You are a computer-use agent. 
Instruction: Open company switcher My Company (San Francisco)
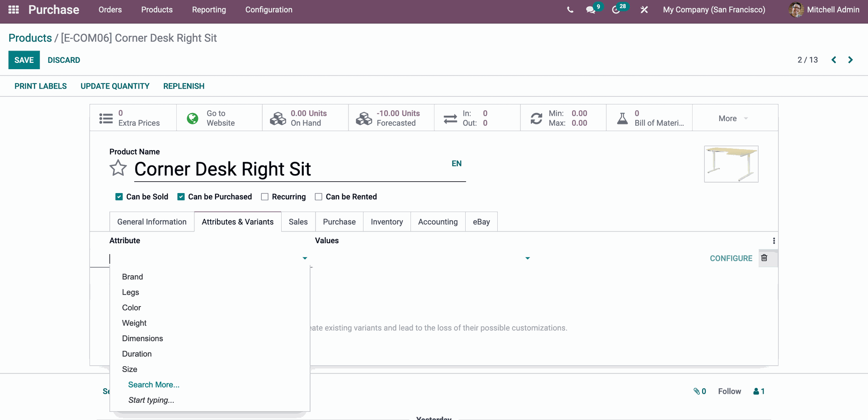714,9
